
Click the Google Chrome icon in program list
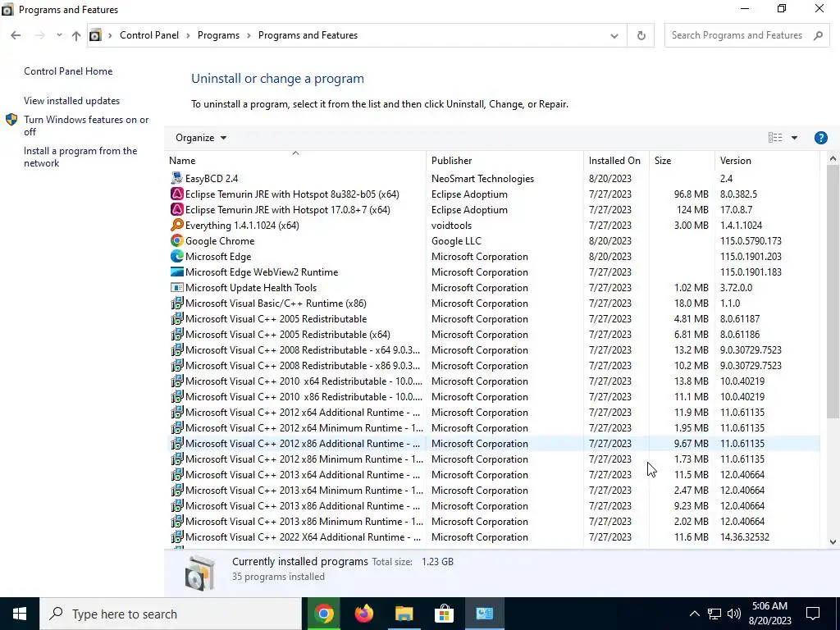point(177,240)
